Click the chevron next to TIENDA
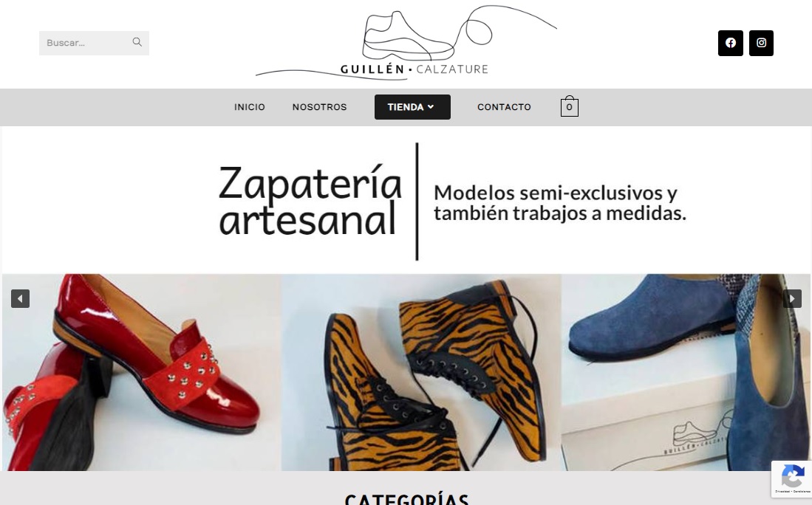Viewport: 812px width, 505px height. (430, 106)
